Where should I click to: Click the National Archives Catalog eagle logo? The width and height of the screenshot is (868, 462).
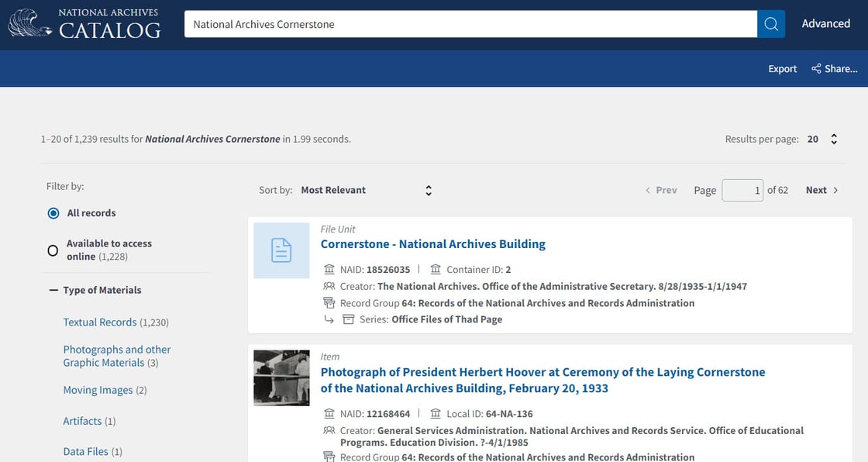(29, 23)
